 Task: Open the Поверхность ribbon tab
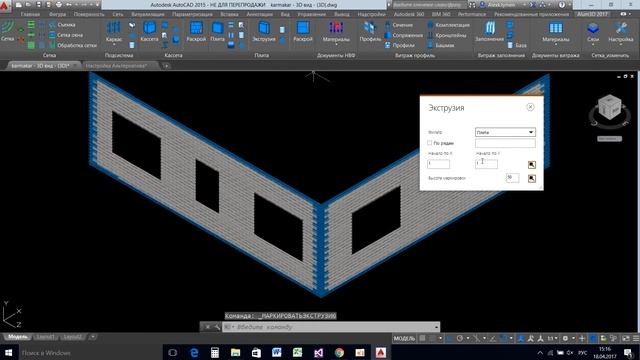click(x=89, y=14)
